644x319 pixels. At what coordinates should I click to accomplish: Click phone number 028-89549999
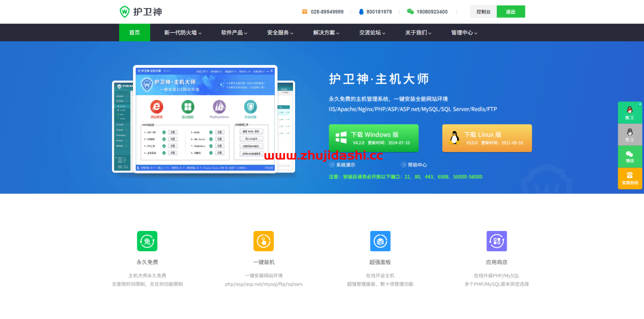327,12
